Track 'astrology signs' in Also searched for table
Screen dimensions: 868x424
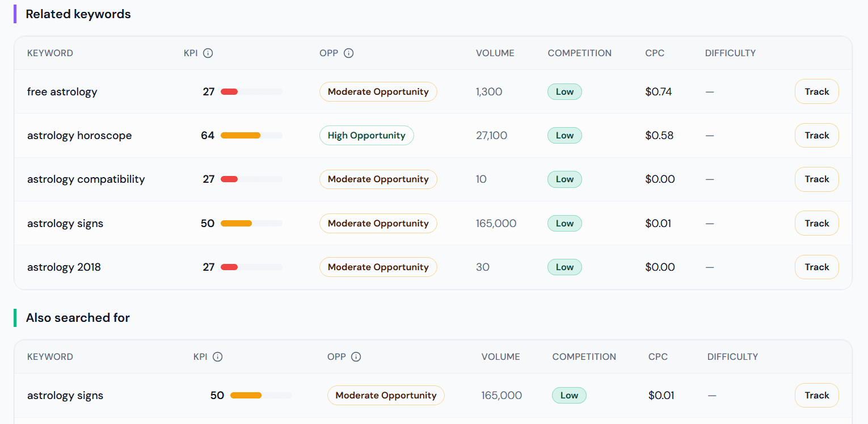(x=816, y=395)
